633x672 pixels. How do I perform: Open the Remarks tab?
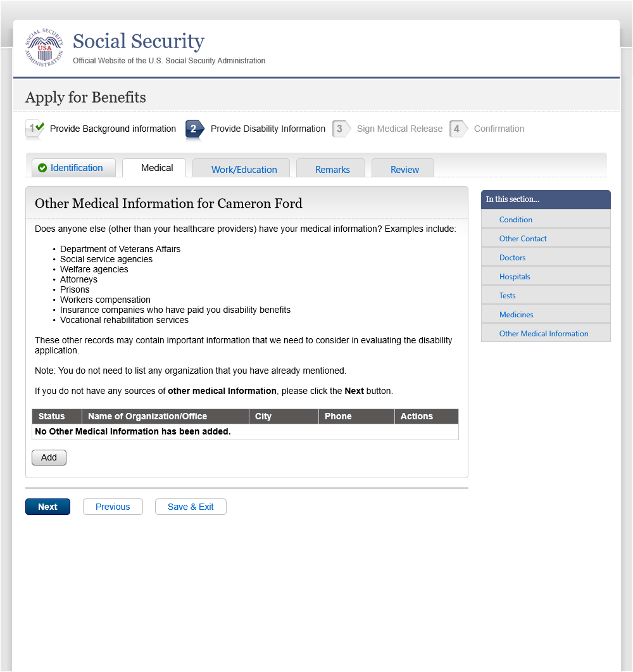pos(332,169)
